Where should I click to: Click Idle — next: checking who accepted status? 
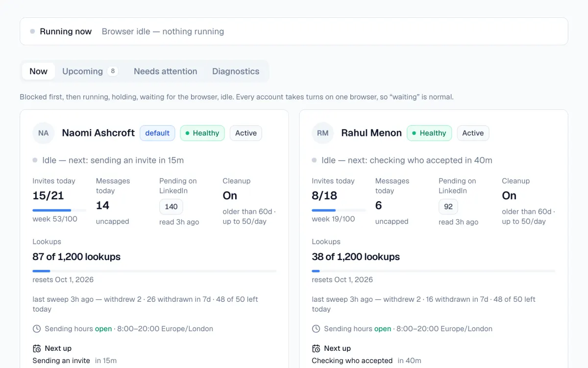[x=407, y=160]
